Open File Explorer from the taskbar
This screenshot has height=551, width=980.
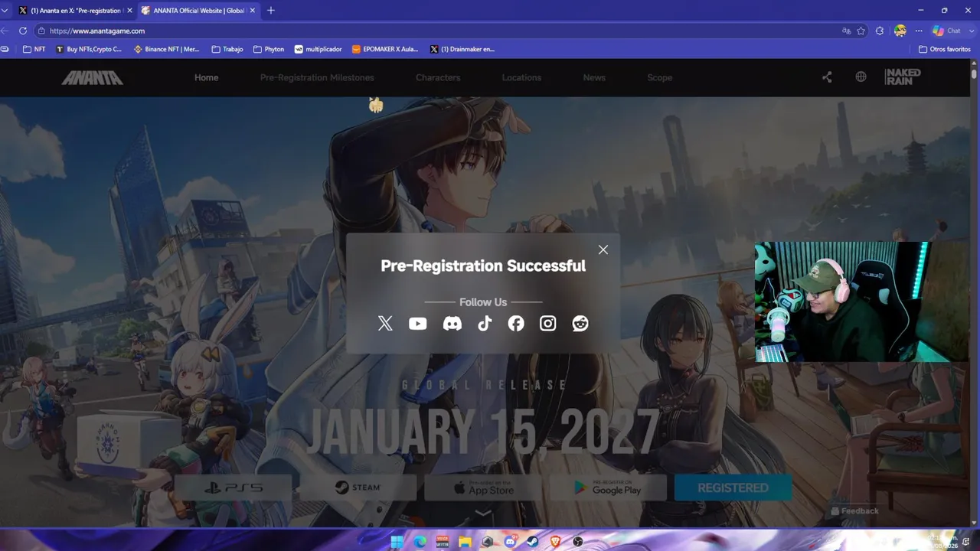[465, 542]
